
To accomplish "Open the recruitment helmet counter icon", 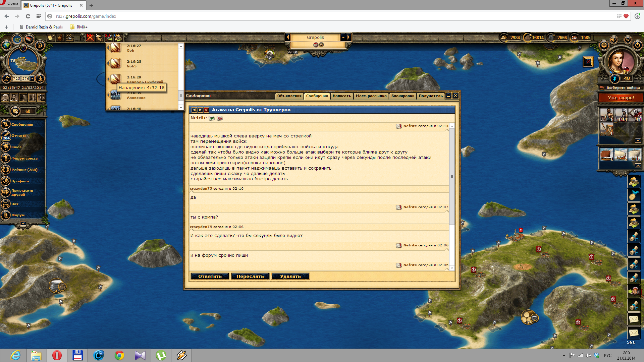I will (x=99, y=37).
